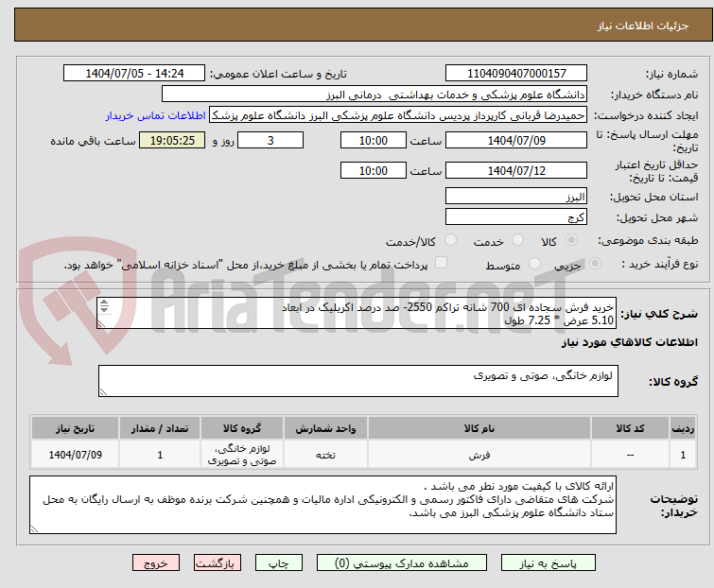Image resolution: width=714 pixels, height=588 pixels.
Task: Click resize handle of buyer notes textarea
Action: [x=35, y=528]
